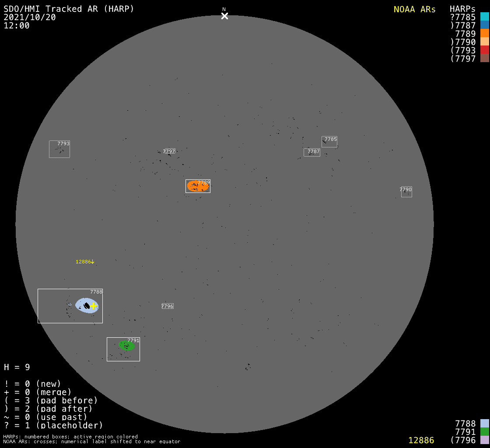Viewport: 490px width, 448px height.
Task: Click the 7796 box on the solar disk
Action: click(x=168, y=306)
